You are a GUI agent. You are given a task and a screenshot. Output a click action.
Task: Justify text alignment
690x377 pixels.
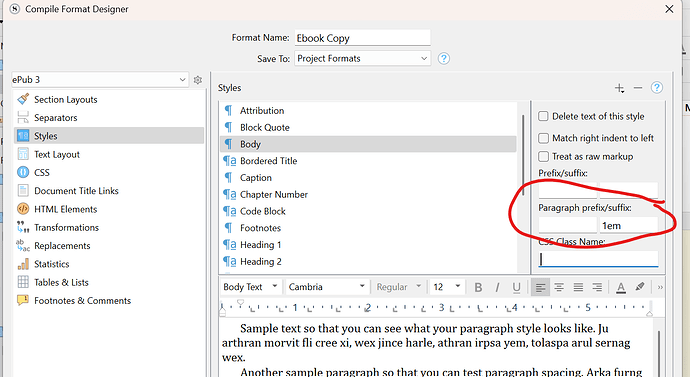pyautogui.click(x=578, y=287)
